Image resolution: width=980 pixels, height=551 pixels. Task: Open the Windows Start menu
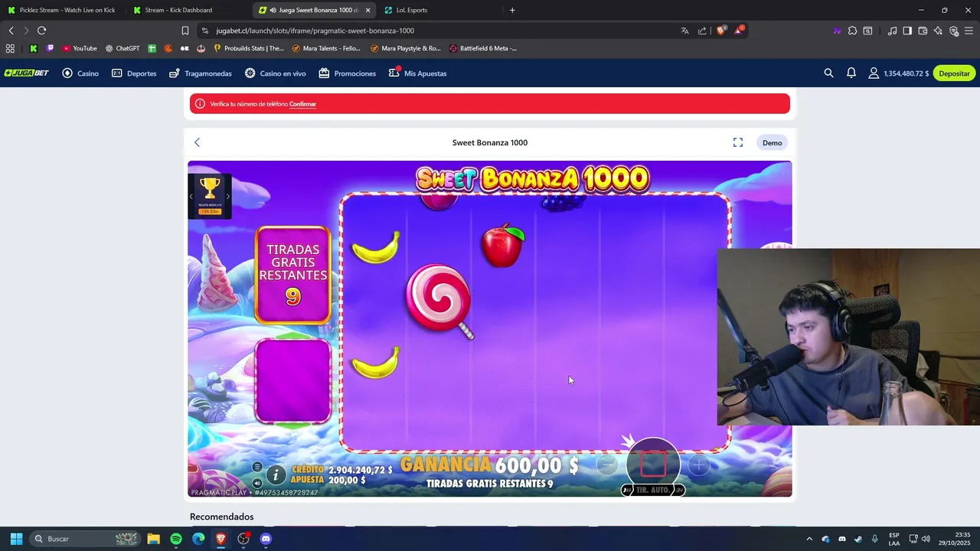tap(16, 539)
